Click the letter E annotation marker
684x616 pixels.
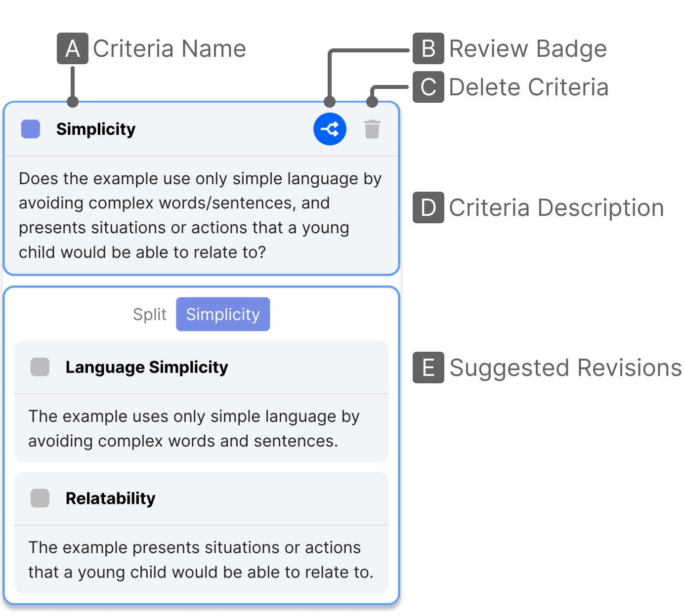pos(428,368)
